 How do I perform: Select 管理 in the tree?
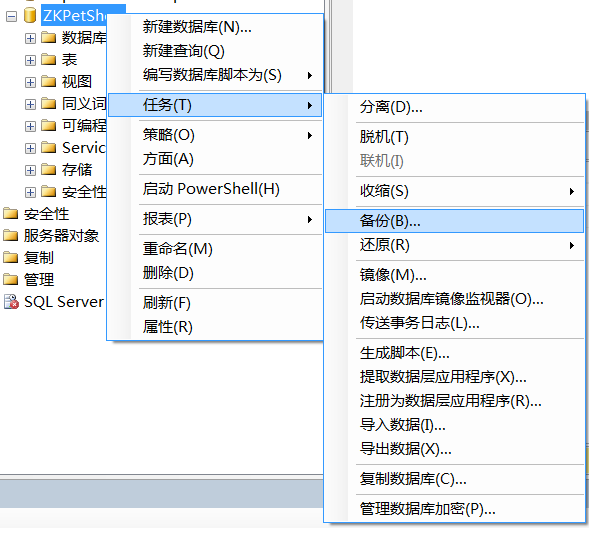pos(38,280)
